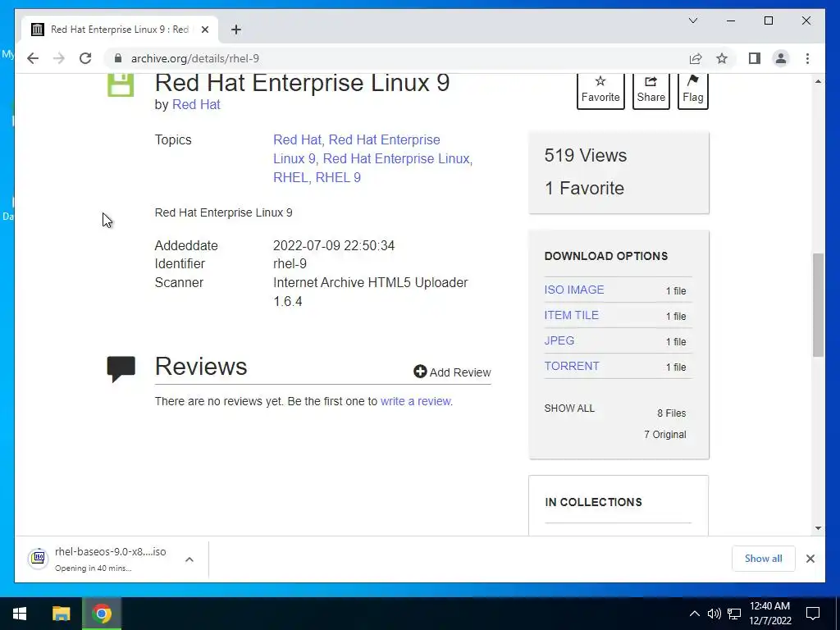Open the 'RHEL,' topic link
Screen dimensions: 840x630
point(292,177)
